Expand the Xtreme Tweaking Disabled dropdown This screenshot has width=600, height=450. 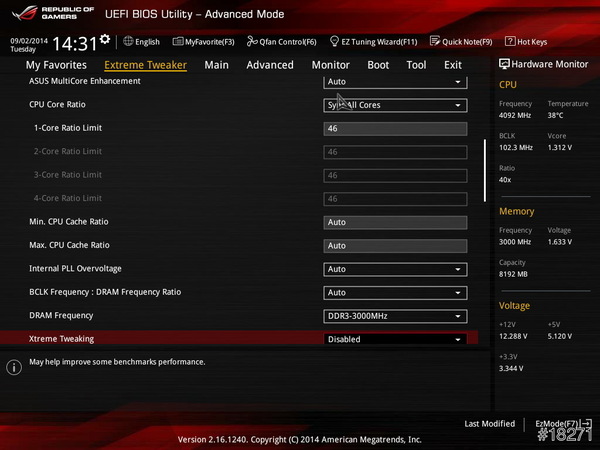(395, 339)
